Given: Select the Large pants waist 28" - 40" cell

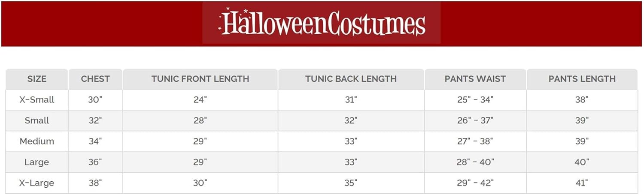Looking at the screenshot, I should tap(475, 162).
